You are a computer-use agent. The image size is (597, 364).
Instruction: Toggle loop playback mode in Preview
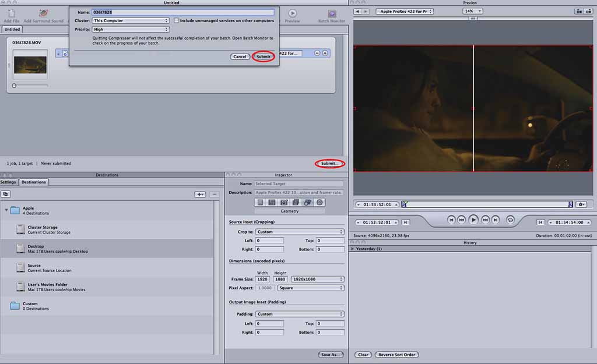coord(511,220)
